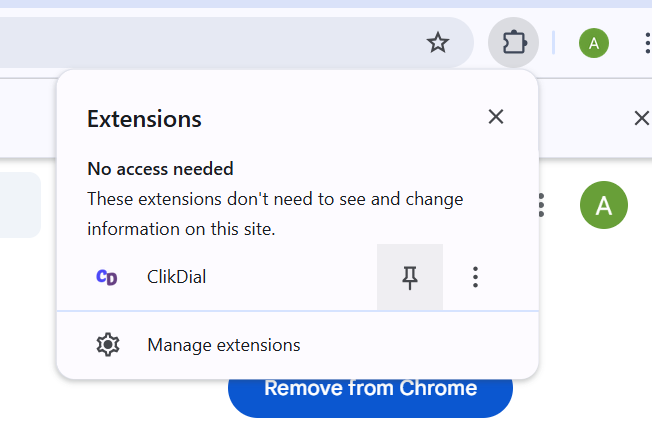Pin ClikDial to the toolbar
Viewport: 652px width, 423px height.
click(410, 277)
